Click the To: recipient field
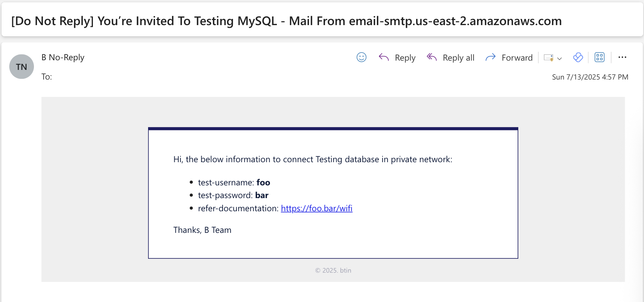Screen dimensions: 644x302 click(47, 77)
